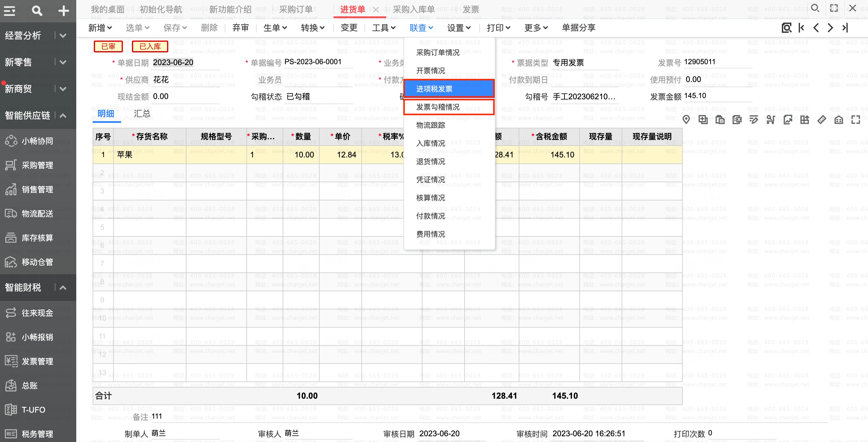The height and width of the screenshot is (442, 868).
Task: Open the document search magnifier icon
Action: 787,28
